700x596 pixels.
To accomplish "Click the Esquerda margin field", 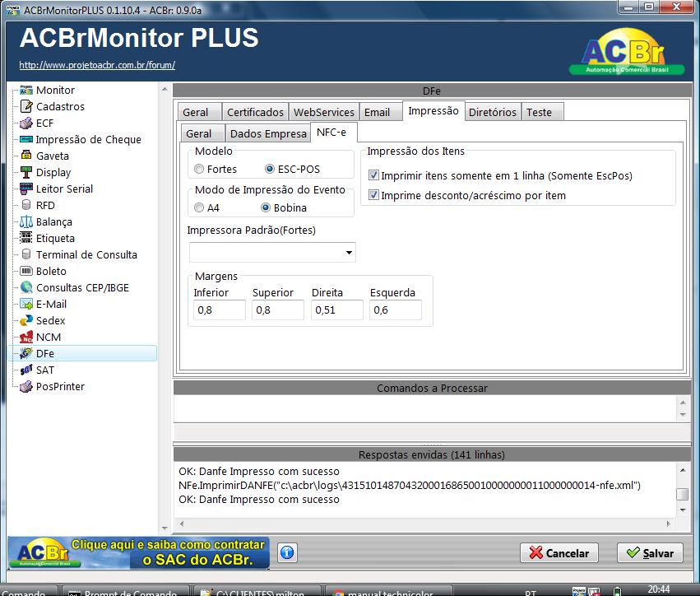I will coord(396,310).
